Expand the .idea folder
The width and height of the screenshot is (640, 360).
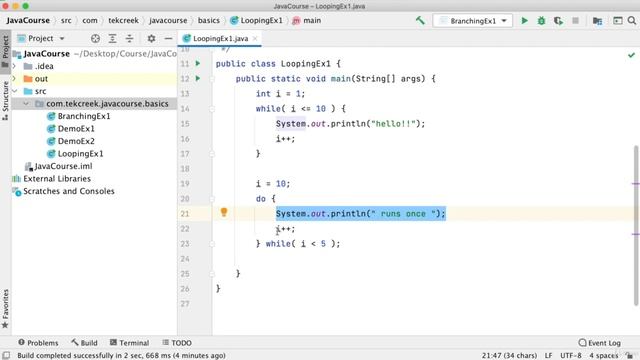click(15, 66)
